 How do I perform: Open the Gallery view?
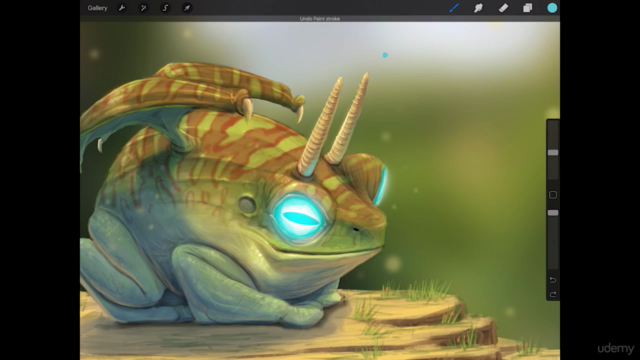tap(97, 8)
